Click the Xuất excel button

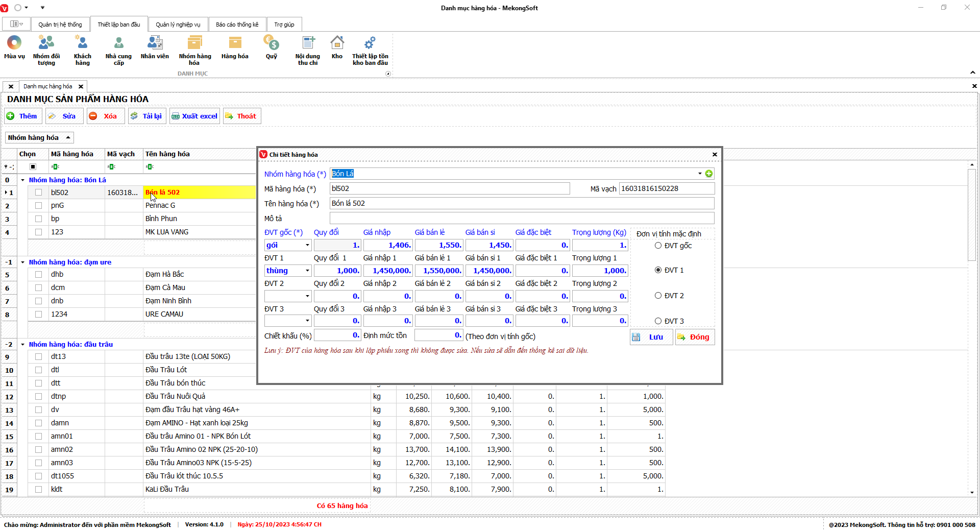click(194, 116)
